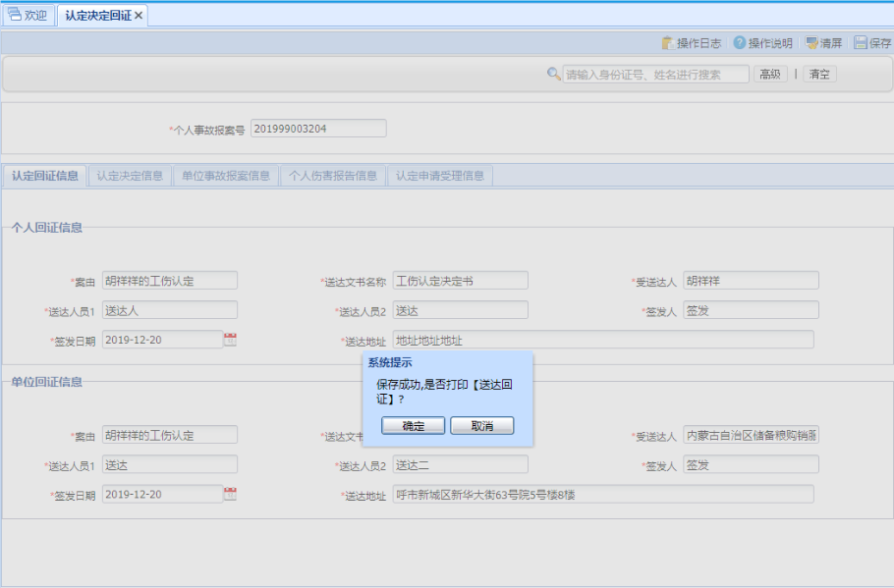Click the 地址地址地址 address field
Viewport: 894px width, 588px height.
pos(603,340)
